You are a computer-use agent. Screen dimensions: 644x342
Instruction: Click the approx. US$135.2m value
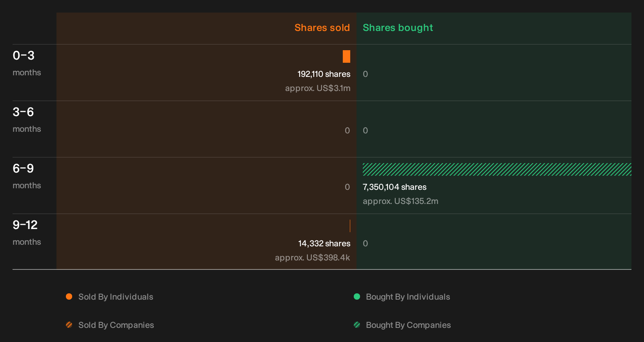pos(400,201)
